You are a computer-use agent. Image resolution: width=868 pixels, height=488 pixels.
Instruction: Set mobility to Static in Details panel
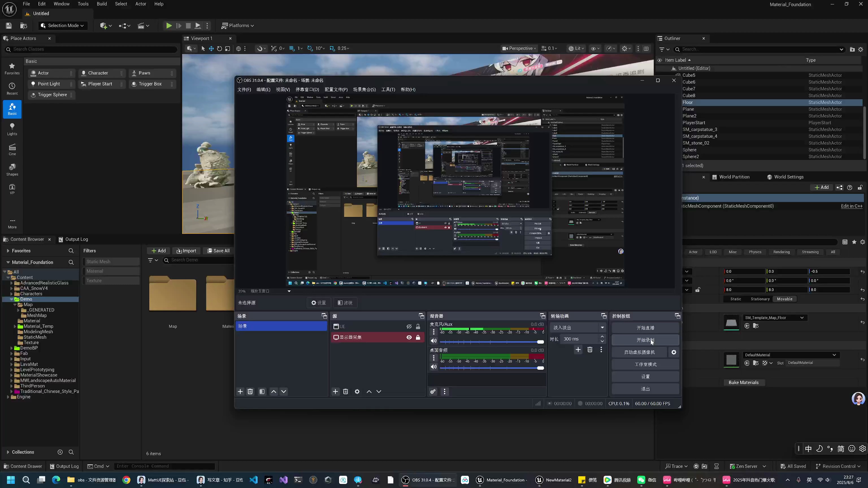735,299
